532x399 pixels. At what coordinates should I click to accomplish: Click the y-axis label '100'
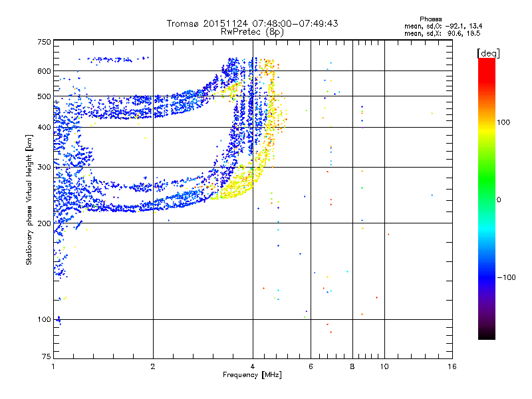point(45,320)
